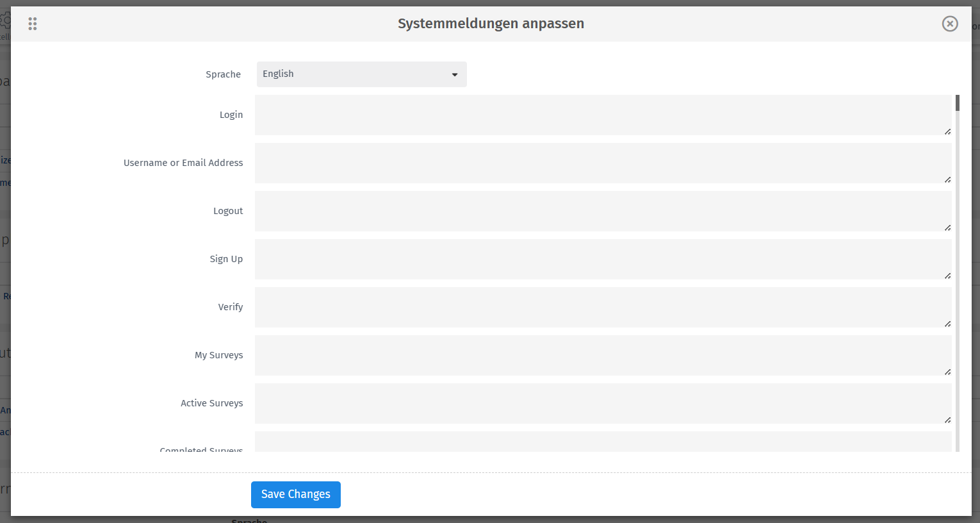
Task: Click the drag handle dots in dialog header
Action: click(x=32, y=23)
